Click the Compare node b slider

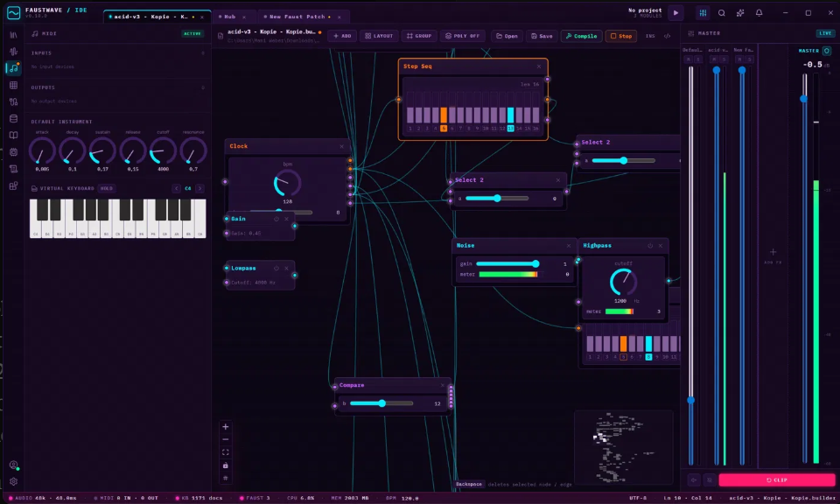(x=381, y=403)
